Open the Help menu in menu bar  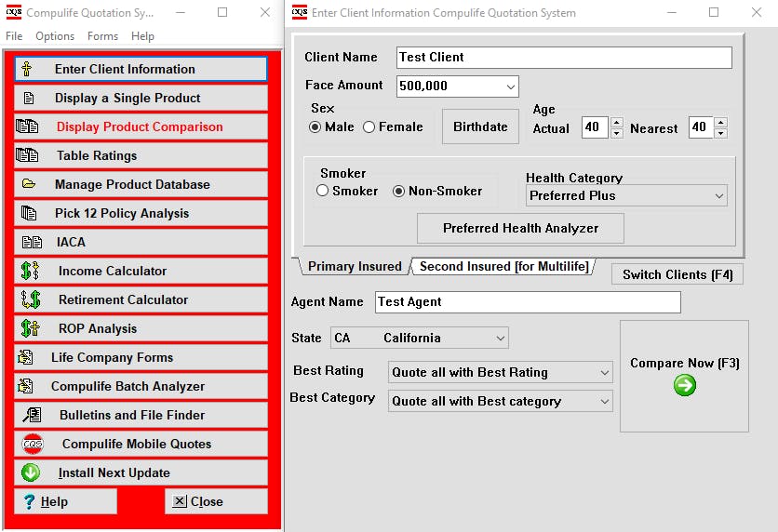pyautogui.click(x=142, y=36)
